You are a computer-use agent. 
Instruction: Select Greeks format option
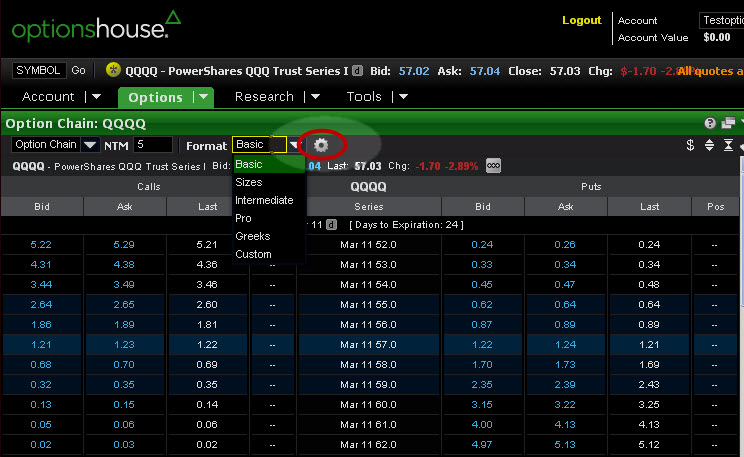[x=269, y=236]
